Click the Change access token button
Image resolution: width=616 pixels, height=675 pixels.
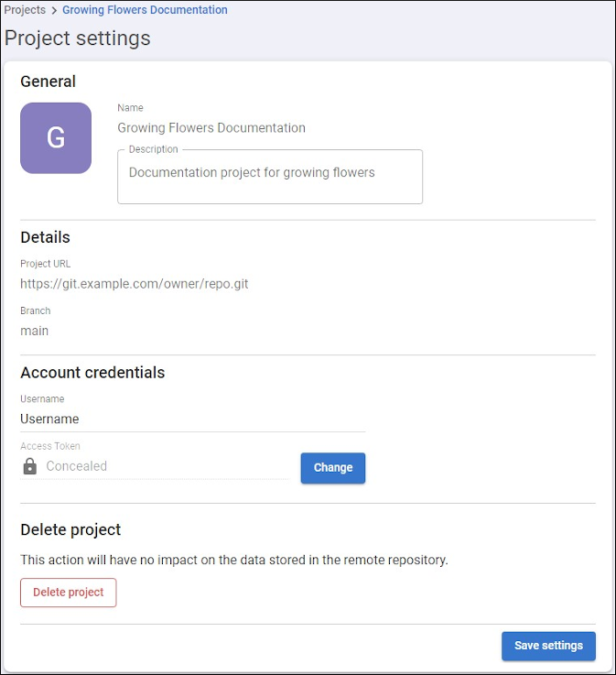point(333,468)
